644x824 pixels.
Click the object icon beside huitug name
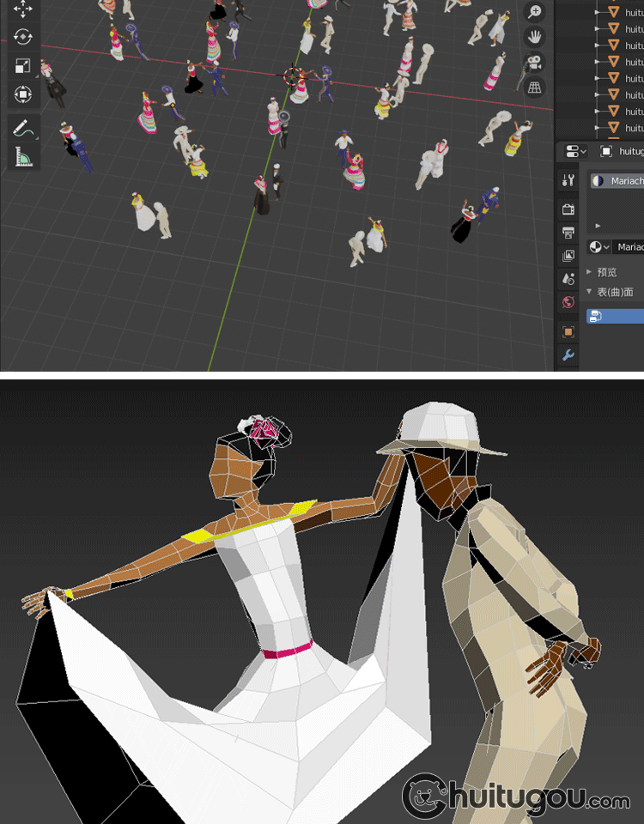point(606,151)
